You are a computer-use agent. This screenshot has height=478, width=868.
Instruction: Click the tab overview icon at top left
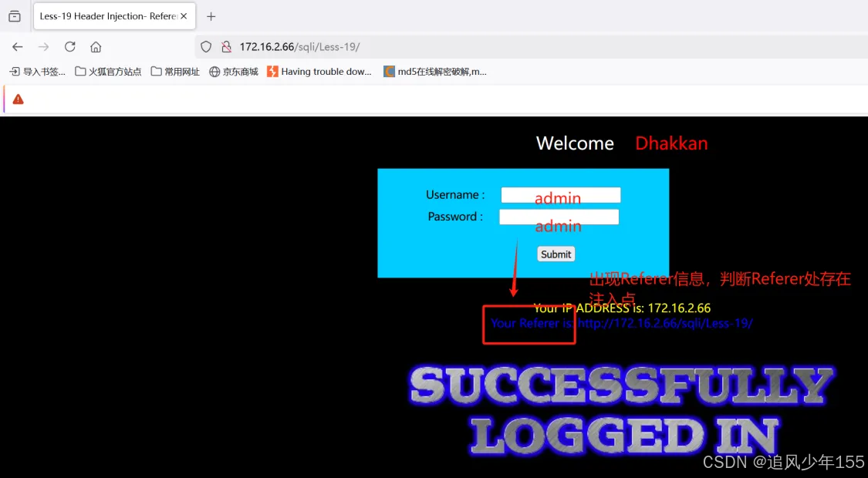pos(14,15)
